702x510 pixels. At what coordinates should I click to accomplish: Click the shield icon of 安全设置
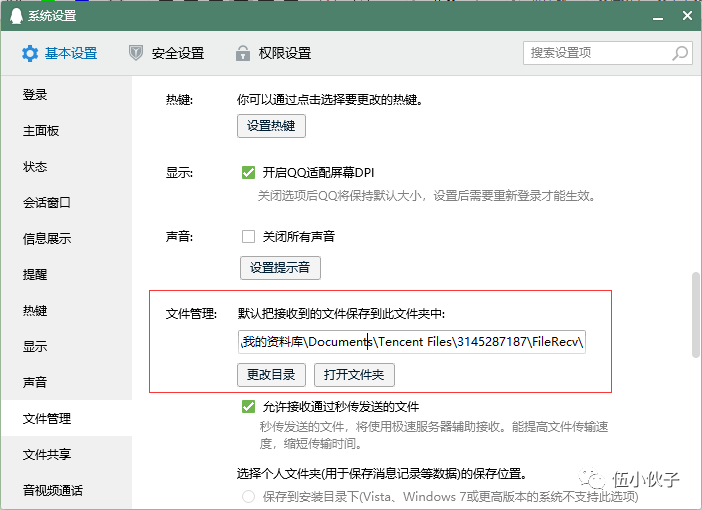[x=136, y=53]
